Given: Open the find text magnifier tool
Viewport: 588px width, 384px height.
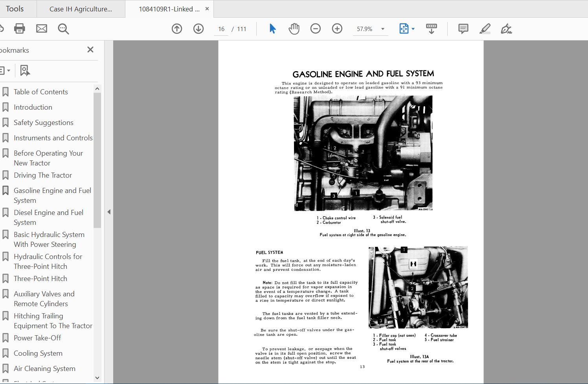Looking at the screenshot, I should tap(63, 29).
